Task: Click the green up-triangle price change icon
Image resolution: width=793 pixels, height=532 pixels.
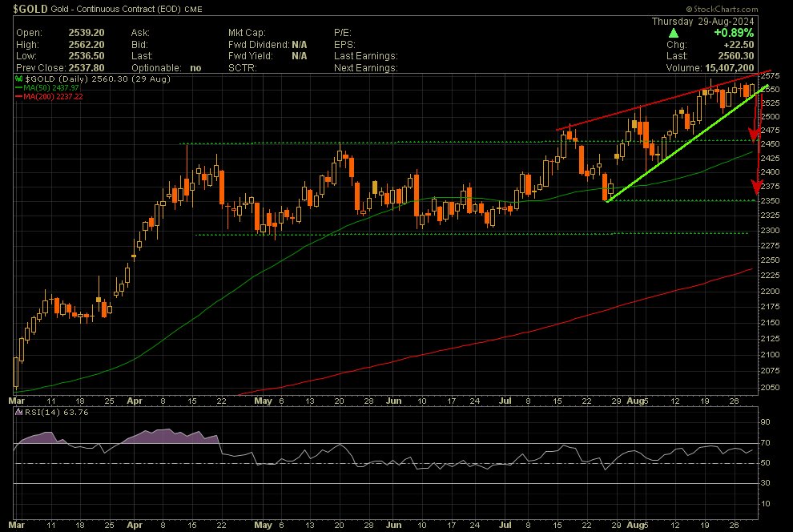Action: 674,33
